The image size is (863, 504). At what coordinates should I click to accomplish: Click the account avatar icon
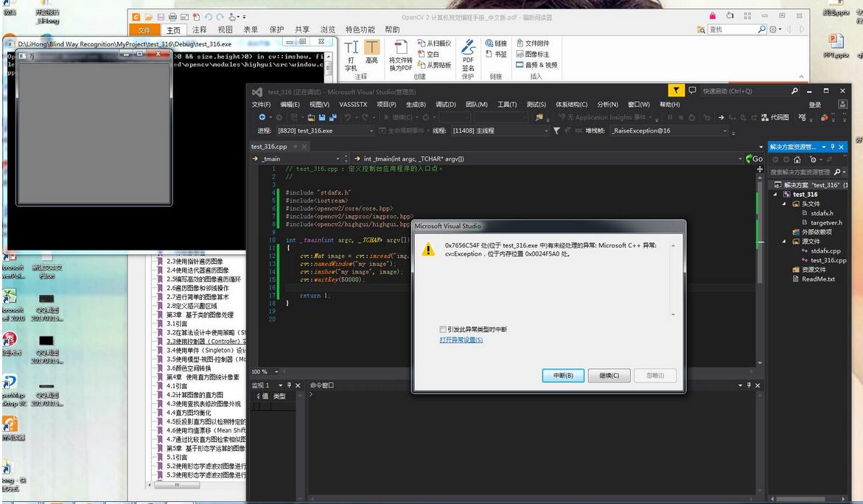[x=842, y=104]
